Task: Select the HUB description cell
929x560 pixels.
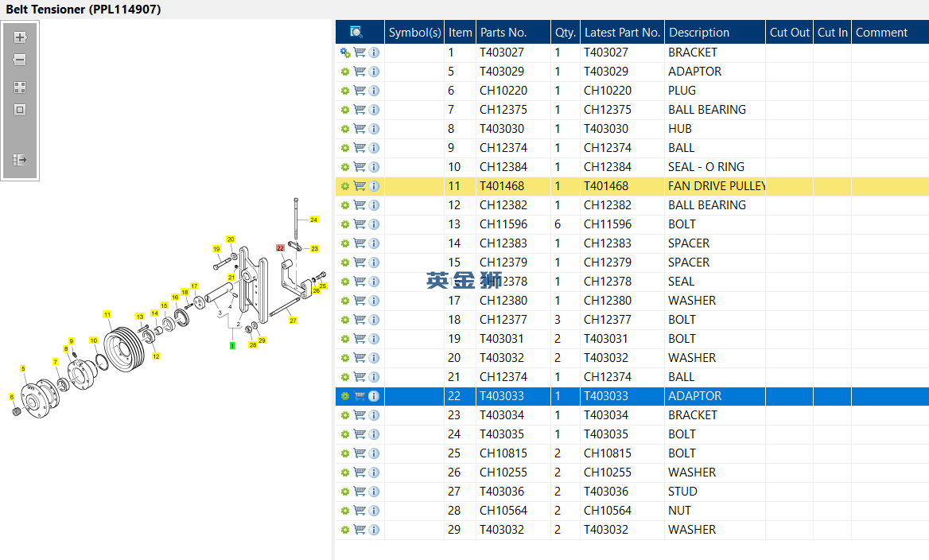Action: tap(715, 129)
